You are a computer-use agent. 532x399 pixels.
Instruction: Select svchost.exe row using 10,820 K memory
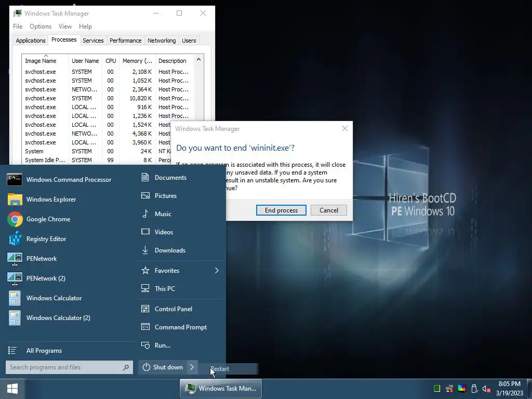[x=108, y=98]
